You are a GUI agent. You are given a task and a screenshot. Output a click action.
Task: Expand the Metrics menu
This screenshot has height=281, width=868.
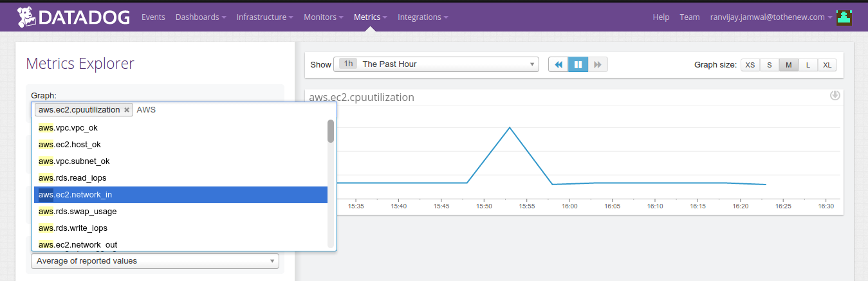[x=371, y=17]
